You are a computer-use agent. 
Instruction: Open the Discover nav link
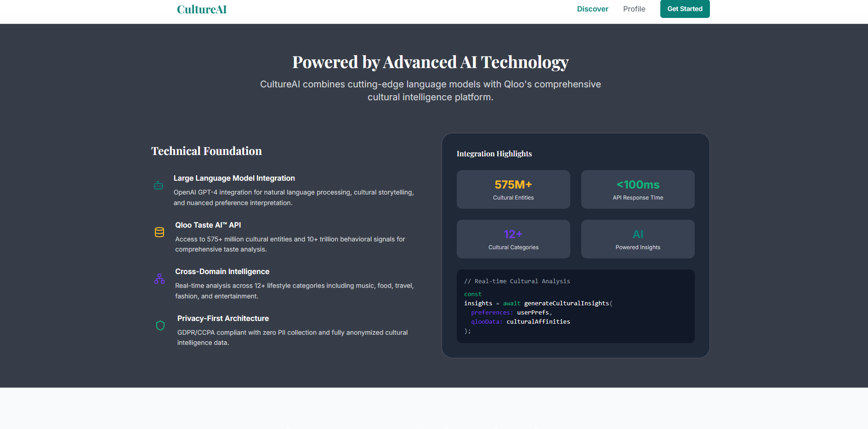click(592, 9)
